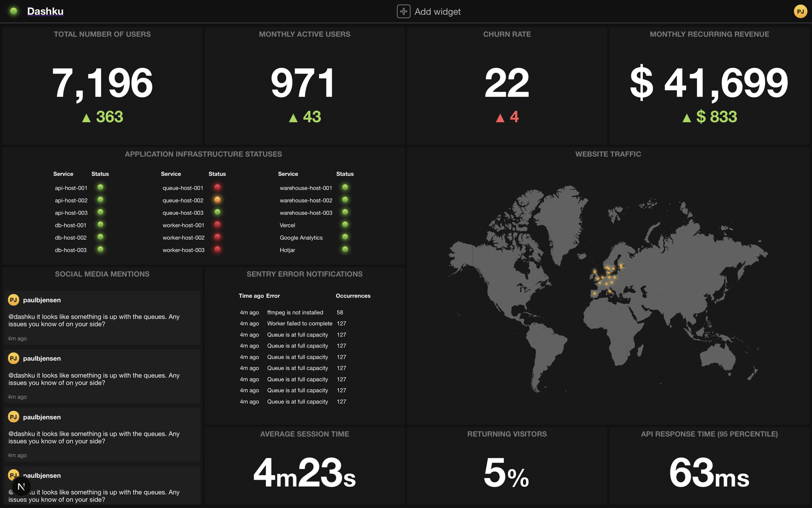The height and width of the screenshot is (508, 812).
Task: Open the PJ user avatar in top-right corner
Action: click(800, 11)
